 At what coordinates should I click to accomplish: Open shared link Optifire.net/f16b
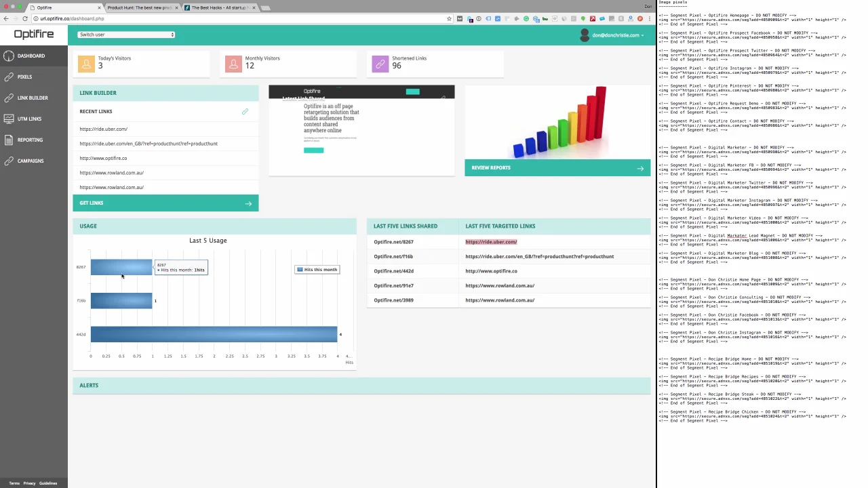[x=393, y=256]
